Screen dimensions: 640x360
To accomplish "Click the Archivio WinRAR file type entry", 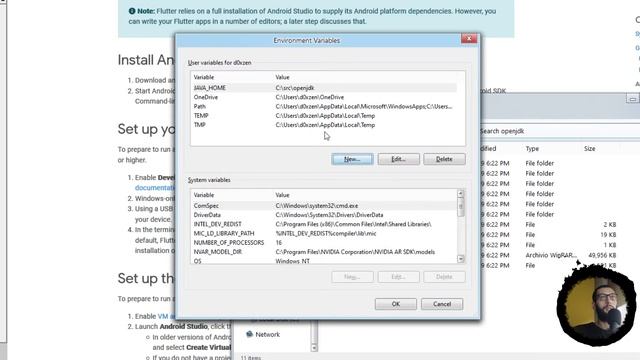I will 551,256.
